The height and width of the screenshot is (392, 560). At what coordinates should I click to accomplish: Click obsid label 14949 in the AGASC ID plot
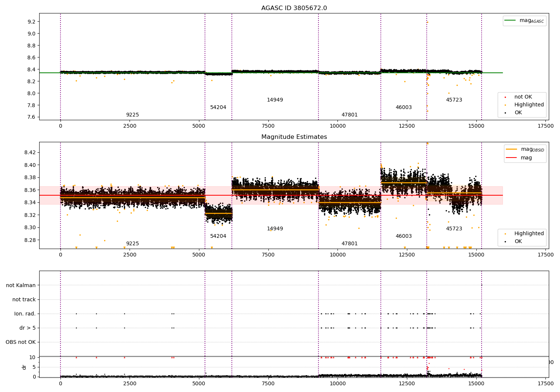pos(275,100)
